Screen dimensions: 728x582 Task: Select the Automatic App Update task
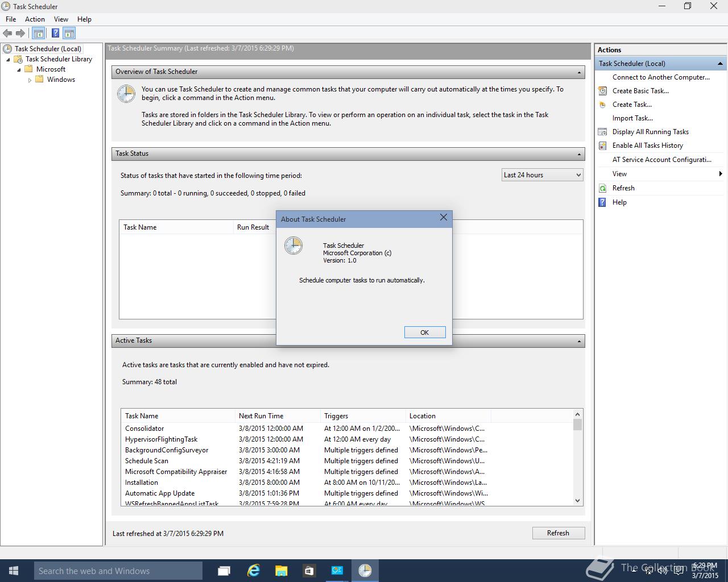pos(347,493)
